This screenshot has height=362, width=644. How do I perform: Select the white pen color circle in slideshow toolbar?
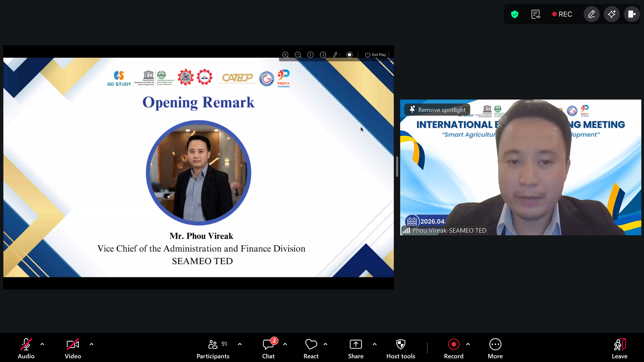tap(350, 55)
